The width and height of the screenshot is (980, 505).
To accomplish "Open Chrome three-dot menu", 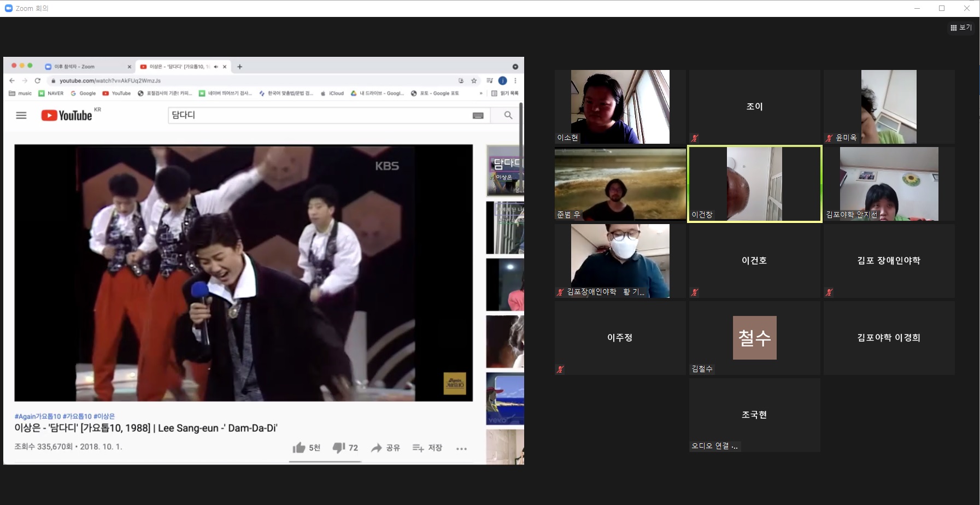I will [x=515, y=81].
